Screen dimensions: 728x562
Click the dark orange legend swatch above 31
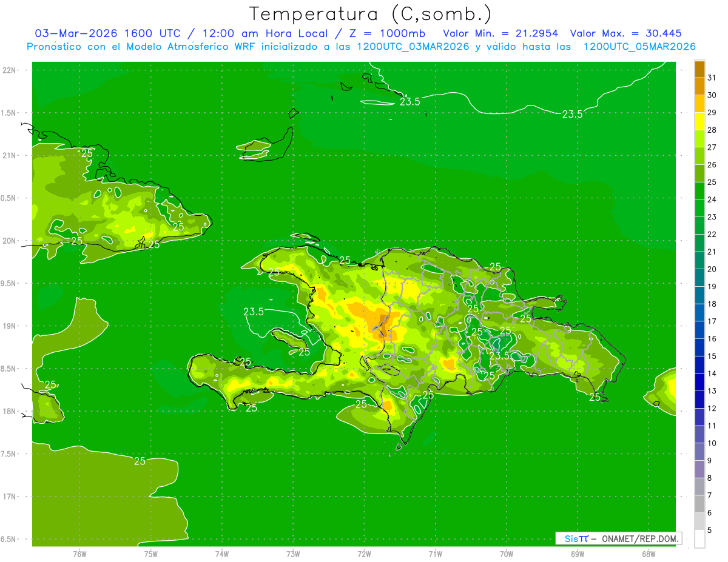point(699,69)
